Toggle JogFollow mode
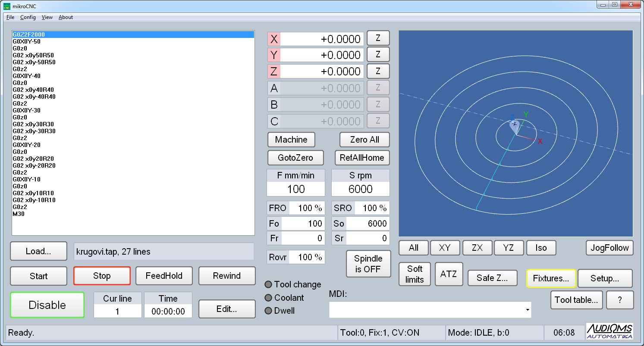This screenshot has width=644, height=346. coord(610,248)
